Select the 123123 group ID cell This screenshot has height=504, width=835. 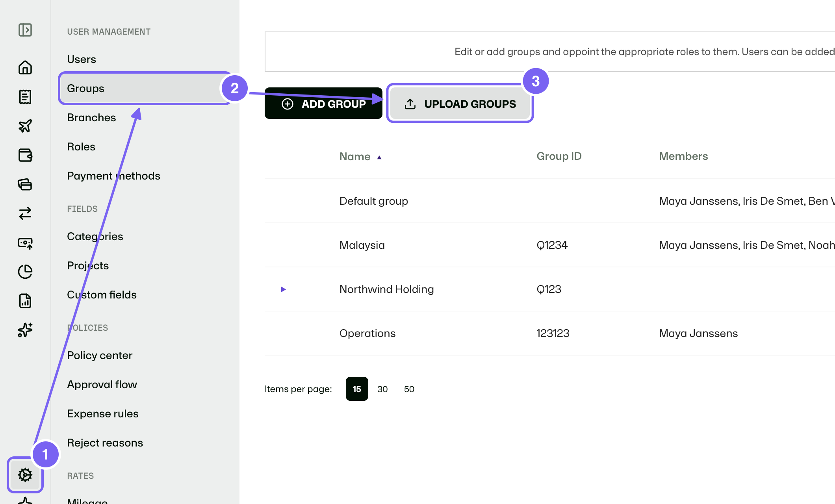click(x=553, y=334)
